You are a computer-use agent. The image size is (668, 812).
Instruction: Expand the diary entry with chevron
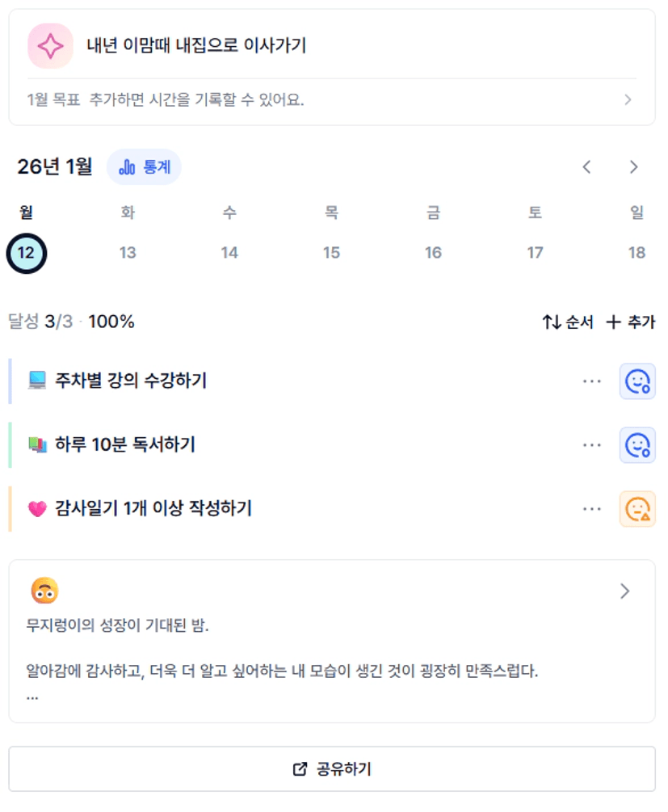click(x=624, y=591)
